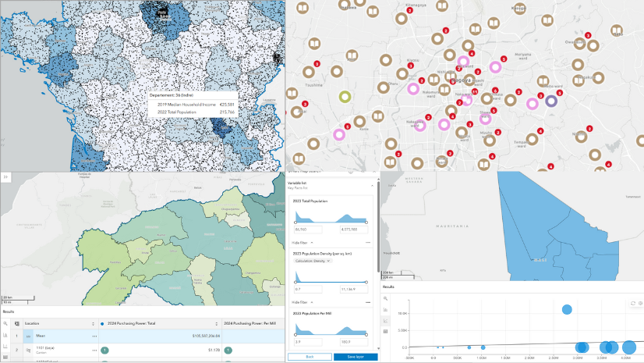Click rank badge 1 in Purchasing Power: Per Mill column
Viewport: 644px width, 363px height.
pos(228,351)
